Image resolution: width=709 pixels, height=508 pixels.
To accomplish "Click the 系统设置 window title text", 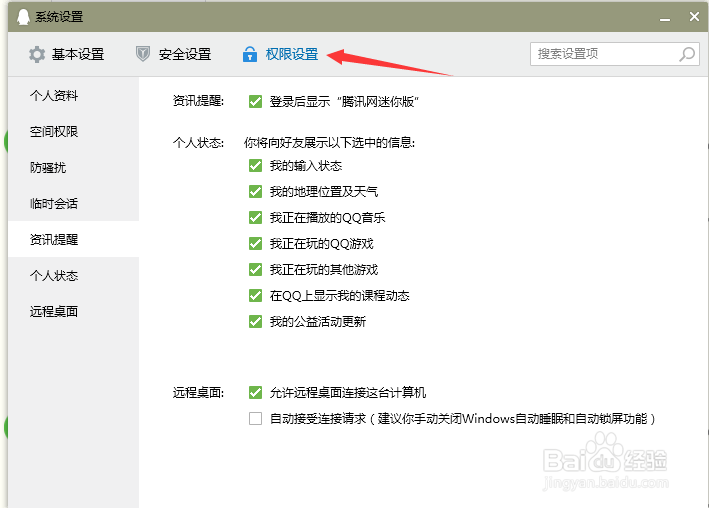I will 59,17.
